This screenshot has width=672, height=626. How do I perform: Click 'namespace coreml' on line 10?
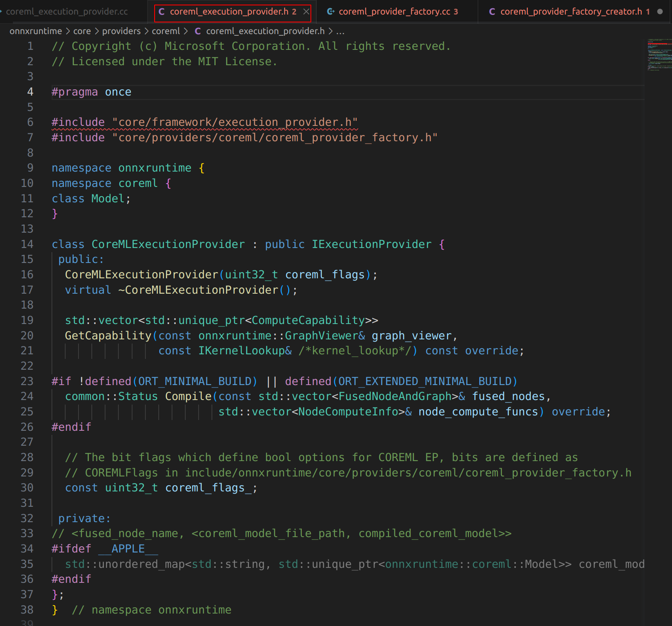point(105,183)
